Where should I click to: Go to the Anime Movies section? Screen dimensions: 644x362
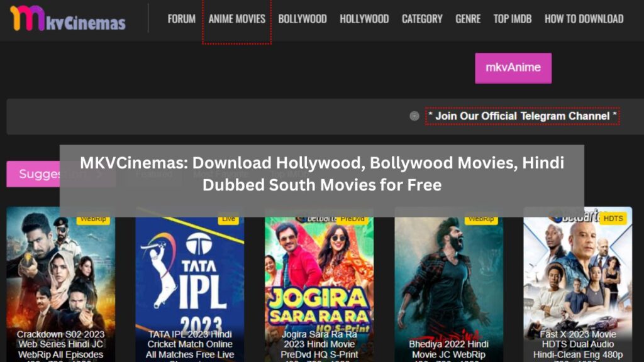click(236, 19)
